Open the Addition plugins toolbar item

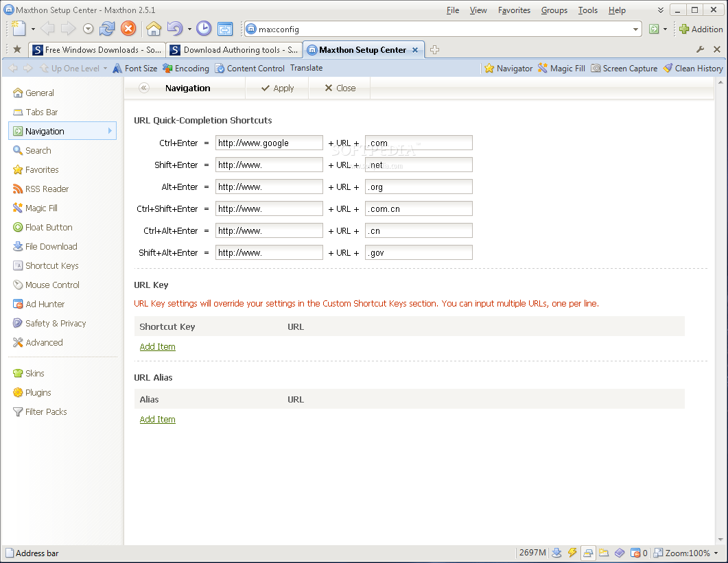(701, 29)
